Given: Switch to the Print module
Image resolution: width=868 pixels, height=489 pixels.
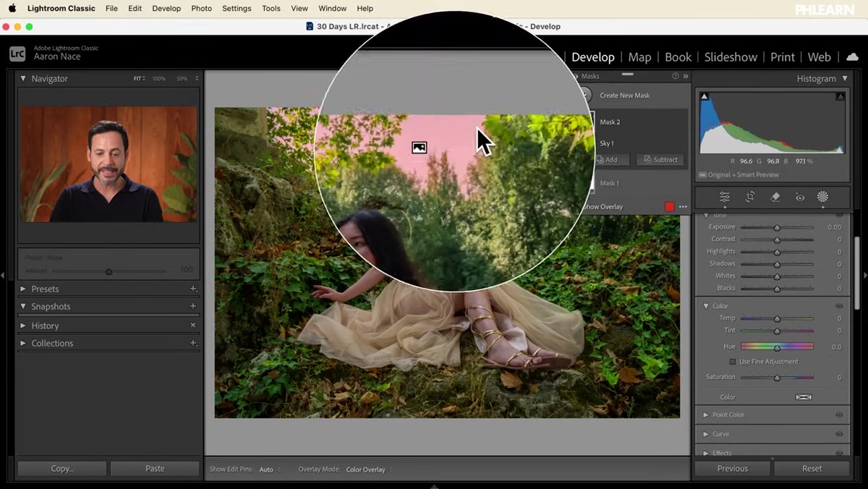Looking at the screenshot, I should 783,57.
